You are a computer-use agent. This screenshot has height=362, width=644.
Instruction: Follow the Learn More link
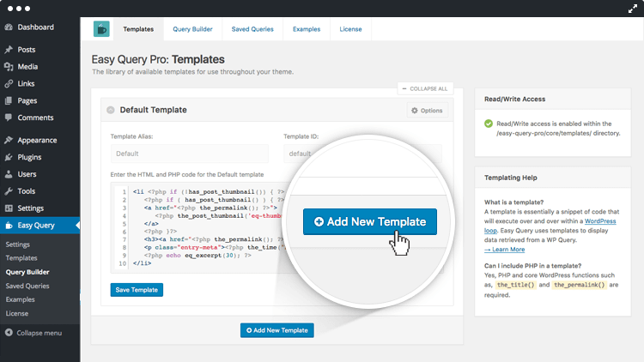[505, 250]
